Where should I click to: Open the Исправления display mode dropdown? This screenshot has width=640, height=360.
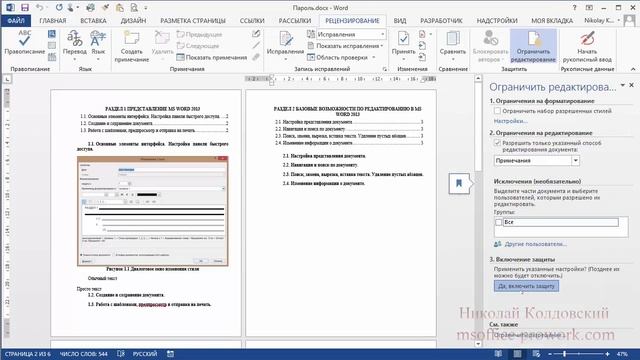(382, 34)
